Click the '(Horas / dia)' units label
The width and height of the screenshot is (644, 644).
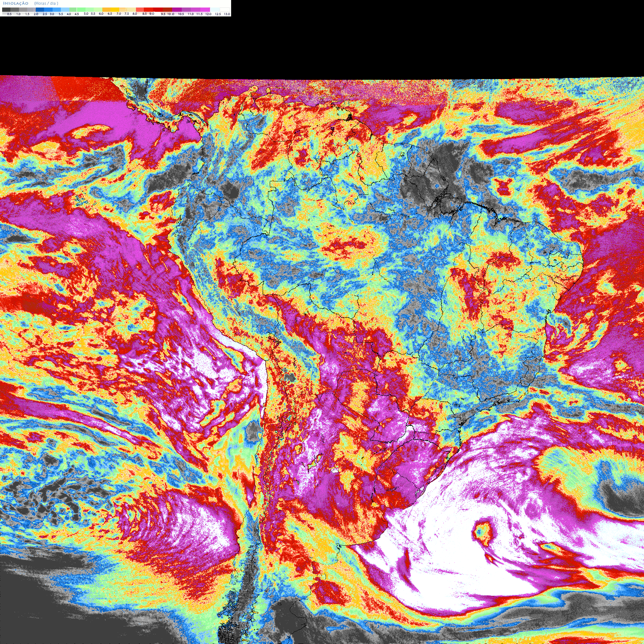[46, 4]
